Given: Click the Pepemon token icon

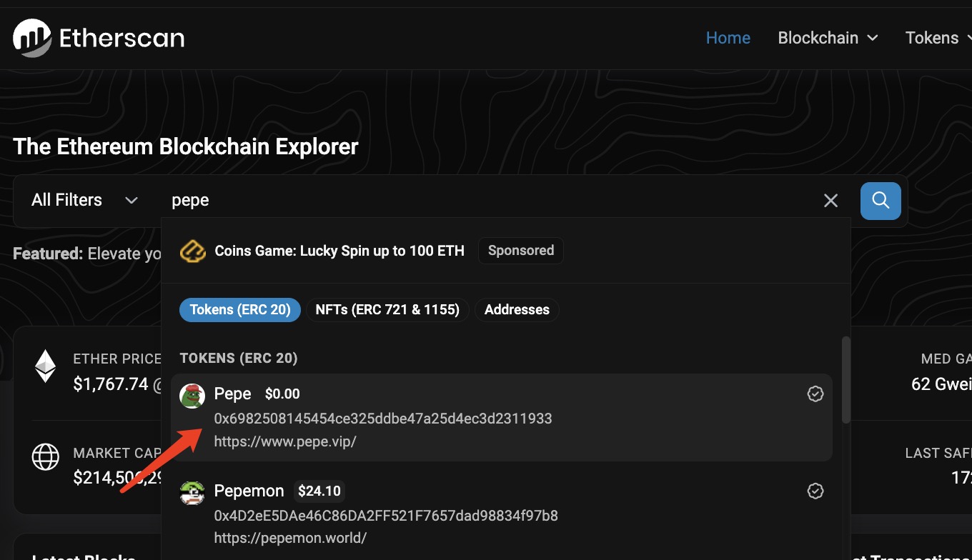Looking at the screenshot, I should pos(192,493).
